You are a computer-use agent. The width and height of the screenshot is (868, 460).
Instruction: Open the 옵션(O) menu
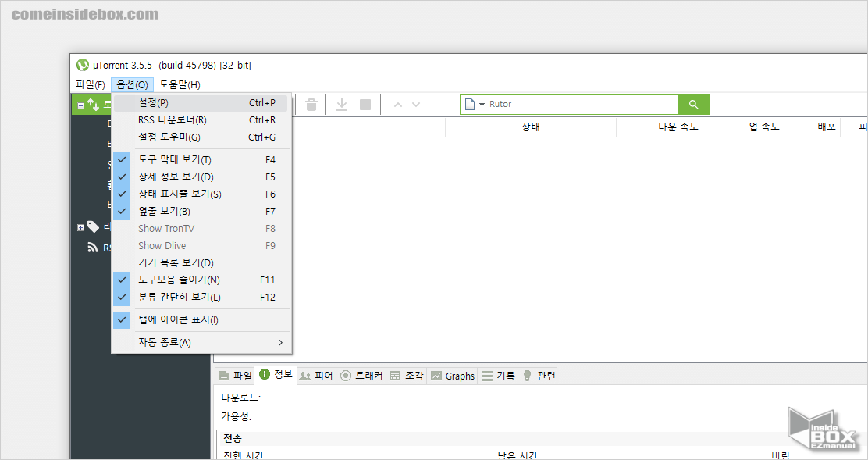[132, 84]
